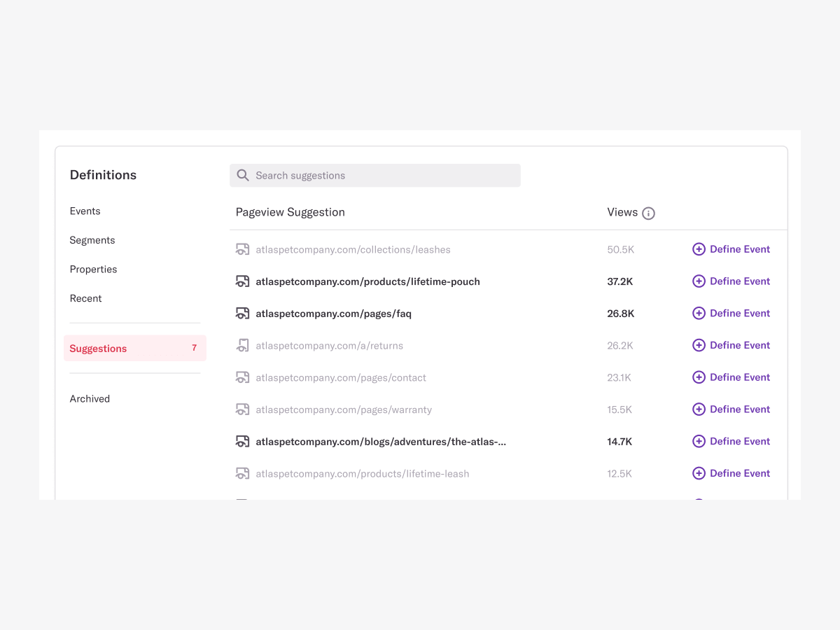Click the page icon beside a/returns suggestion
Image resolution: width=840 pixels, height=630 pixels.
click(x=242, y=345)
